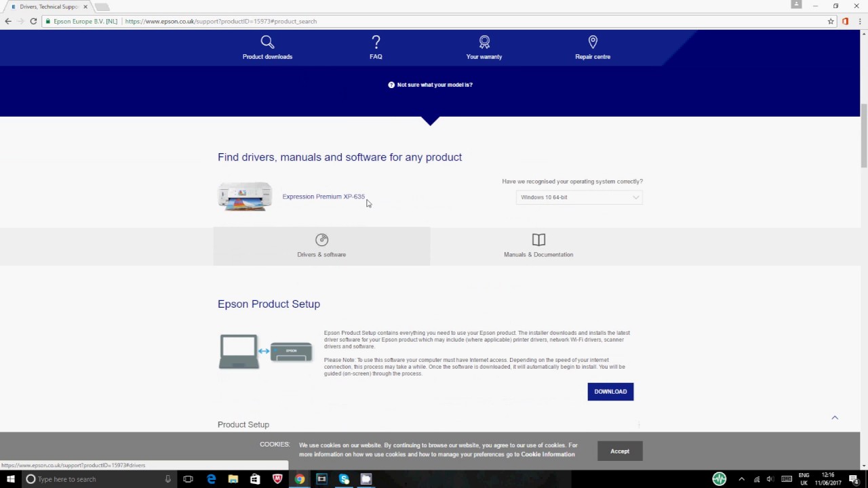
Task: Click the Office extension icon in toolbar
Action: click(845, 21)
